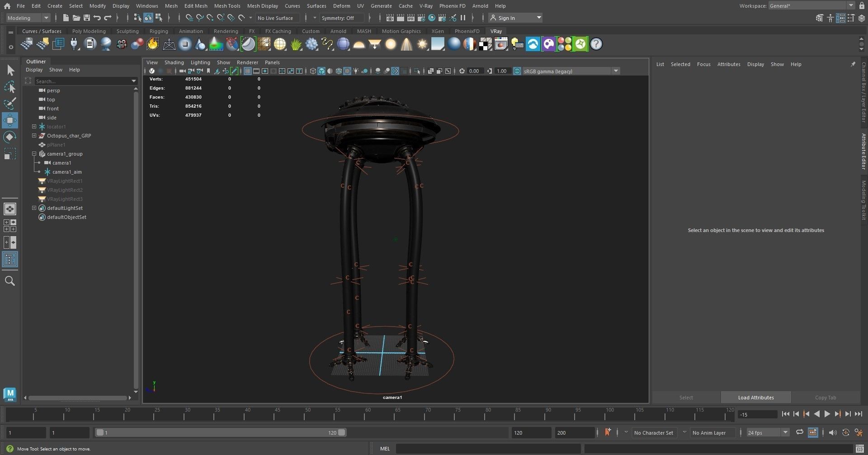Click the range slider start handle

point(100,432)
